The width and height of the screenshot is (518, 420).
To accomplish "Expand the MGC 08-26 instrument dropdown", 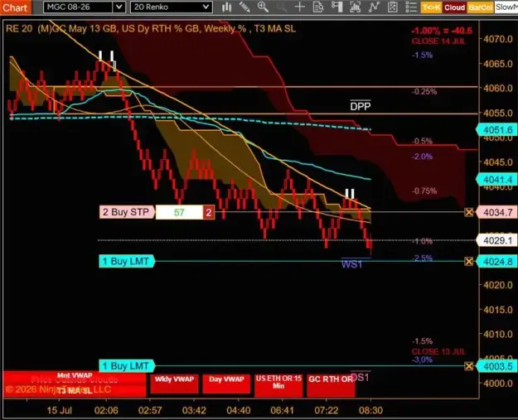I will pyautogui.click(x=119, y=7).
